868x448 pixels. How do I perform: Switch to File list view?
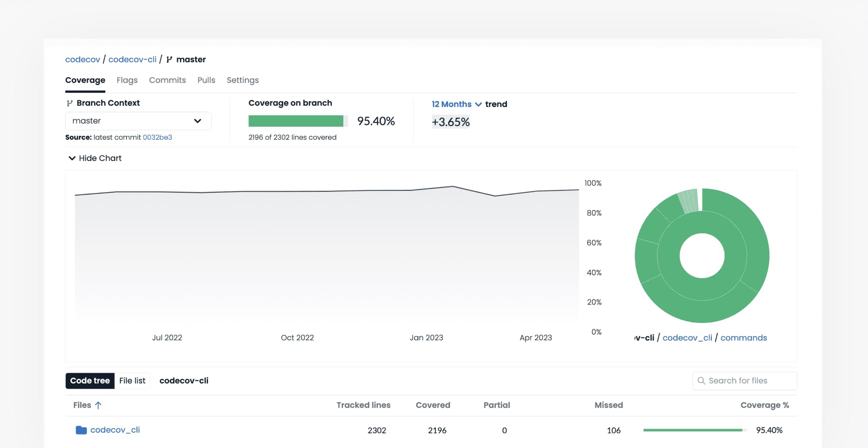click(x=132, y=381)
